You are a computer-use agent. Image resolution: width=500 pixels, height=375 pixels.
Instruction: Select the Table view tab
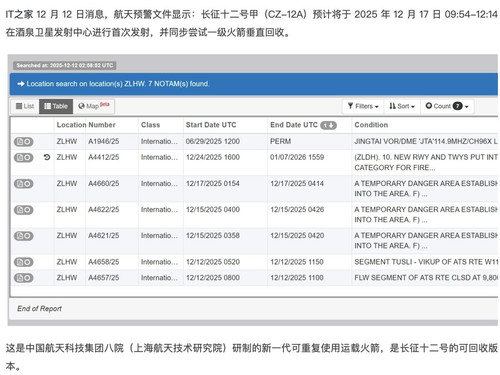(x=56, y=106)
